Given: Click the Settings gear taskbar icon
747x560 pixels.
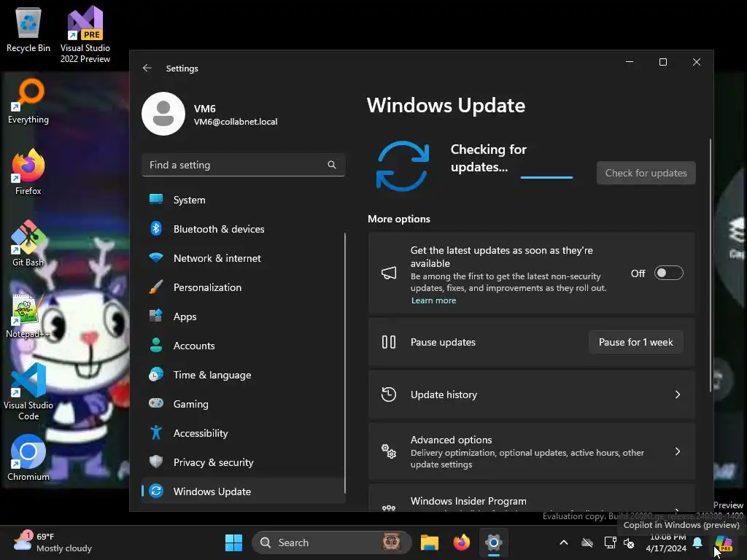Looking at the screenshot, I should [494, 542].
